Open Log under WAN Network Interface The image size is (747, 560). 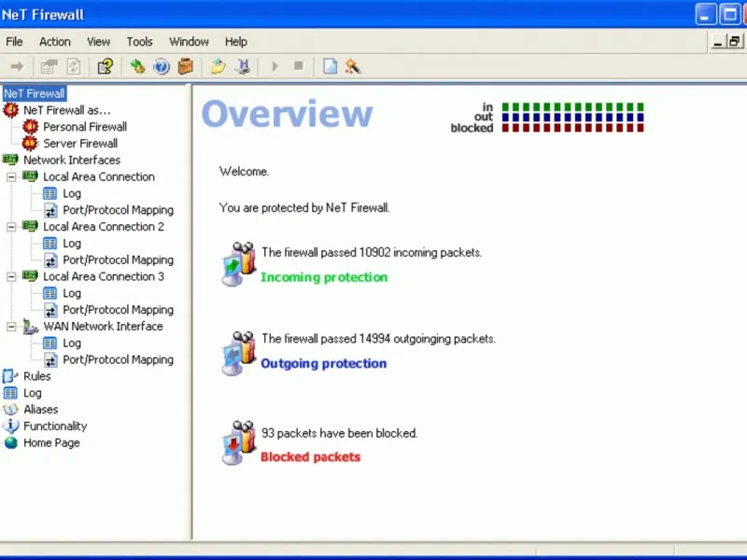click(x=72, y=343)
